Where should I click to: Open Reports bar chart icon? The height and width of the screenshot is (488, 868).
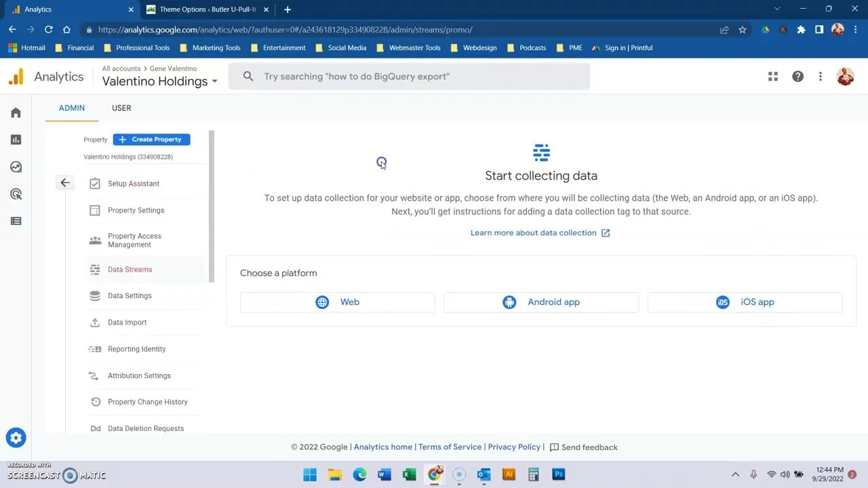pos(16,140)
